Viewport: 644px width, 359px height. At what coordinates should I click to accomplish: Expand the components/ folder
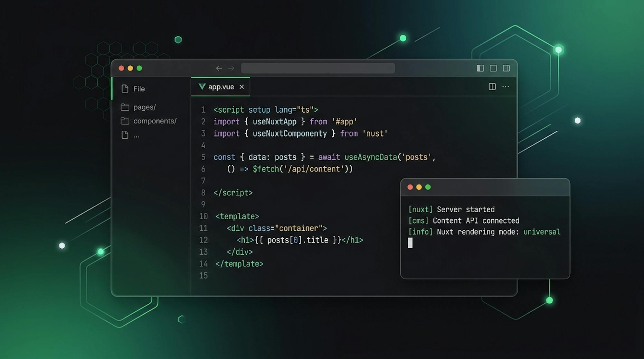click(x=155, y=121)
